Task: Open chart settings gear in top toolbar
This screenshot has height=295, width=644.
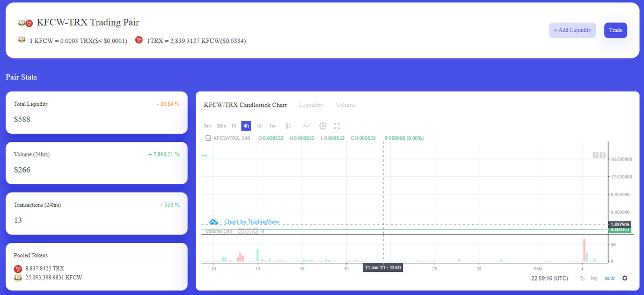Action: 323,126
